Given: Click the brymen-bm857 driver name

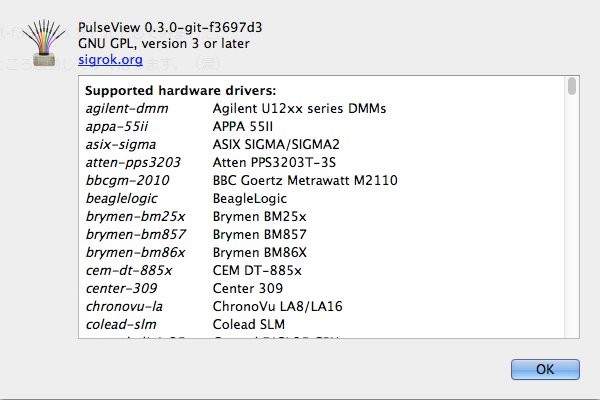Looking at the screenshot, I should coord(136,234).
